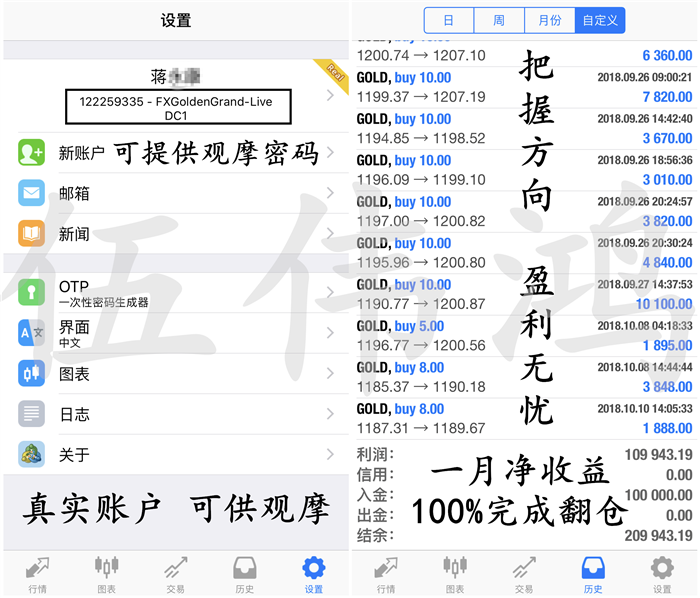Screen dimensions: 700x598
Task: Open the 邮箱 mailbox icon
Action: click(x=31, y=193)
